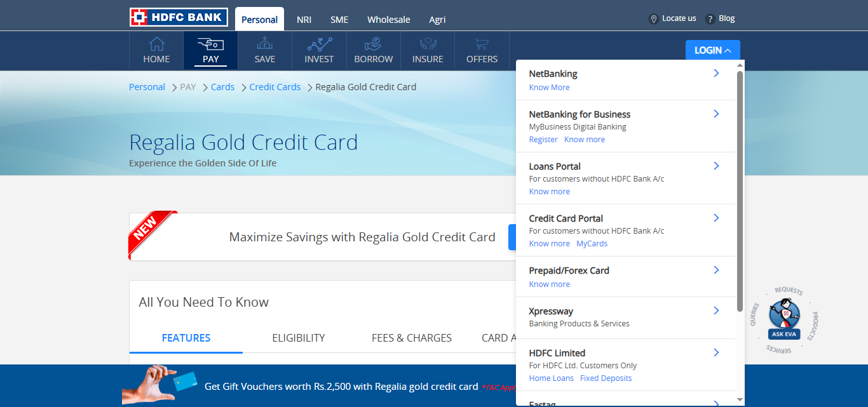Open NetBanking for Business arrow
Viewport: 868px width, 407px height.
click(x=716, y=114)
